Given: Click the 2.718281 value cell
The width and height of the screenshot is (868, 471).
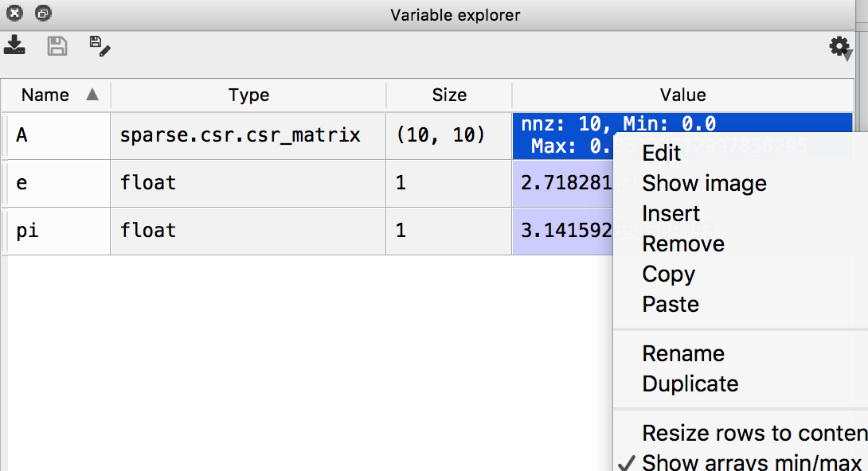Looking at the screenshot, I should pyautogui.click(x=563, y=184).
